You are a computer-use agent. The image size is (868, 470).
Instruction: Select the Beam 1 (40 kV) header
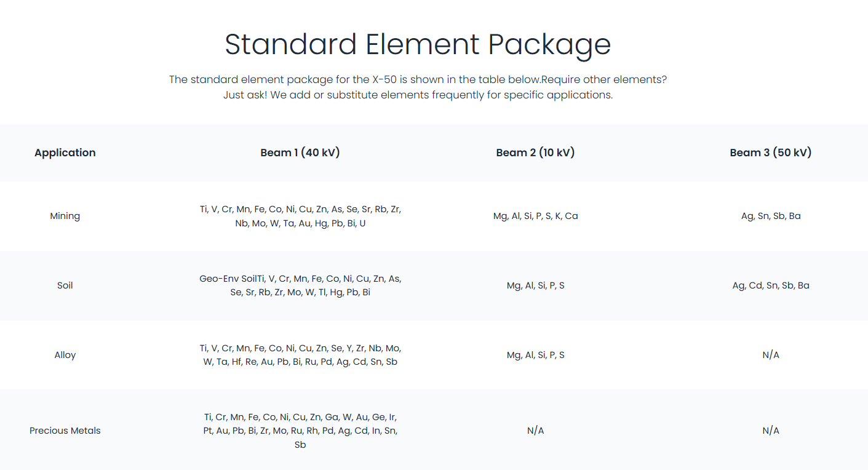300,153
